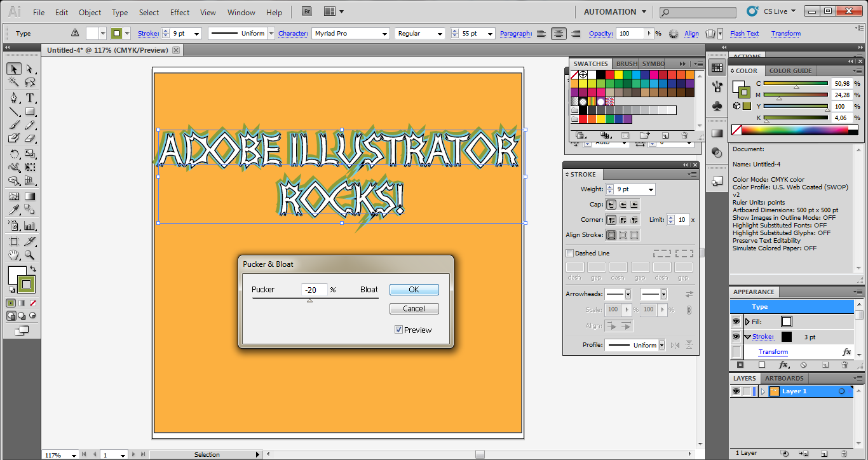The width and height of the screenshot is (868, 460).
Task: Set paragraph alignment to center
Action: click(559, 34)
